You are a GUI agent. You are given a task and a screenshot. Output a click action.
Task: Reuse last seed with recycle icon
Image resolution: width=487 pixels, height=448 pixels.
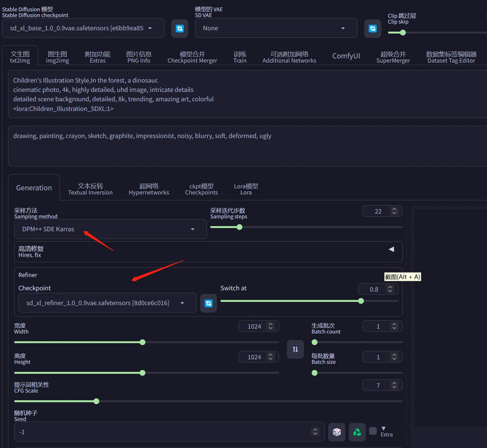pos(357,432)
